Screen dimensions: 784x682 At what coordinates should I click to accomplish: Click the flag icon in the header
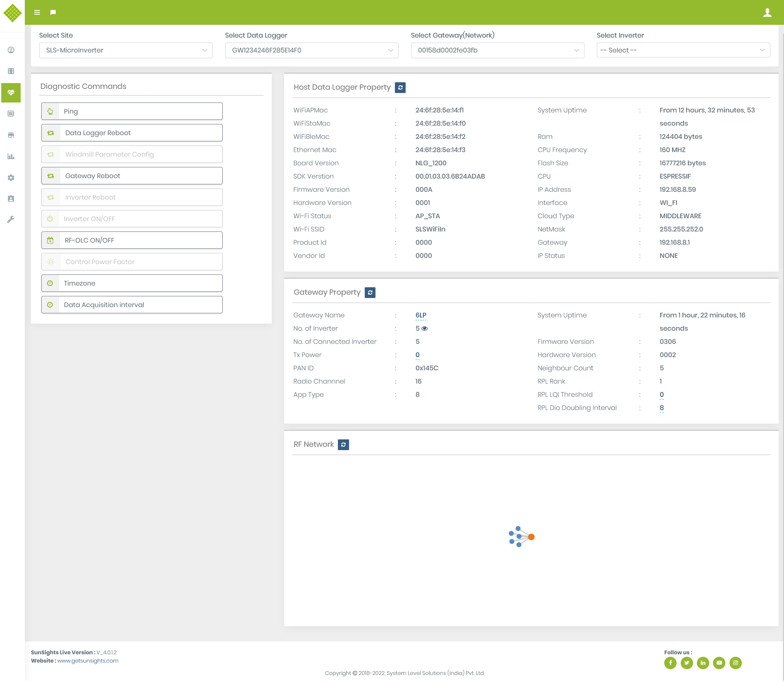coord(53,12)
